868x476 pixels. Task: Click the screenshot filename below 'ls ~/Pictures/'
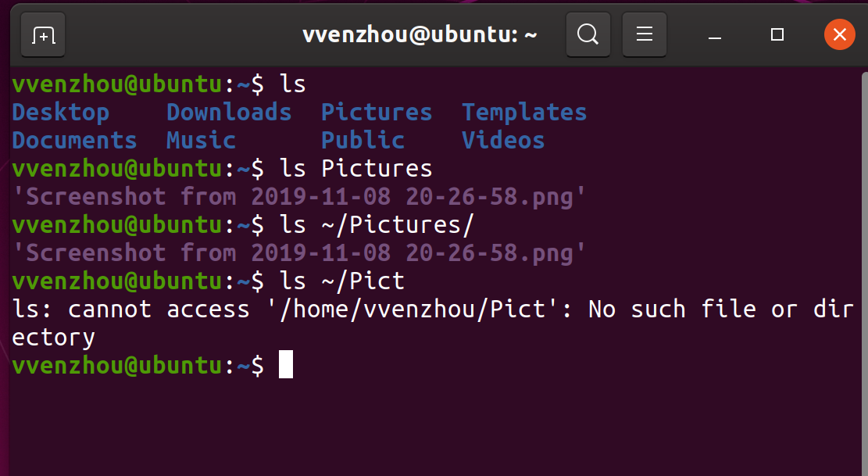pyautogui.click(x=299, y=253)
